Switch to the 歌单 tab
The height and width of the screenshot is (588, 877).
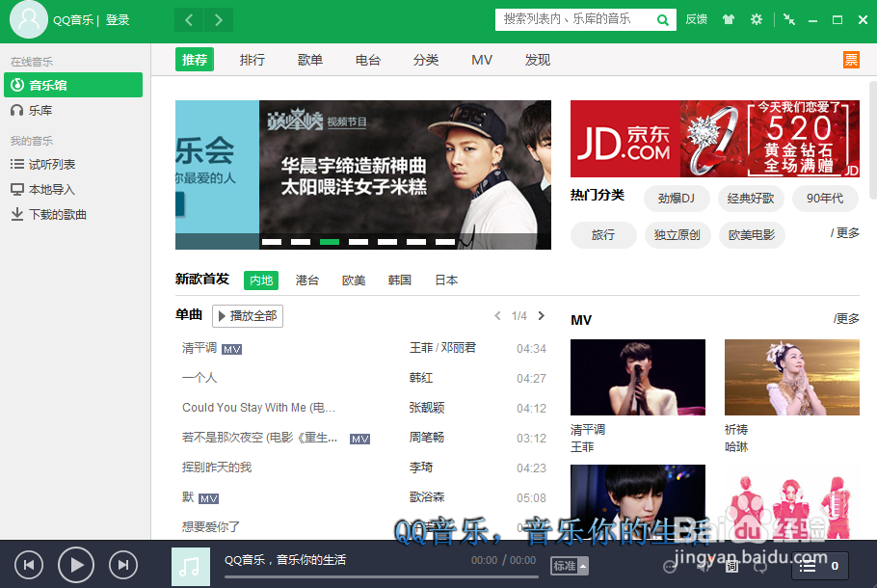click(310, 60)
